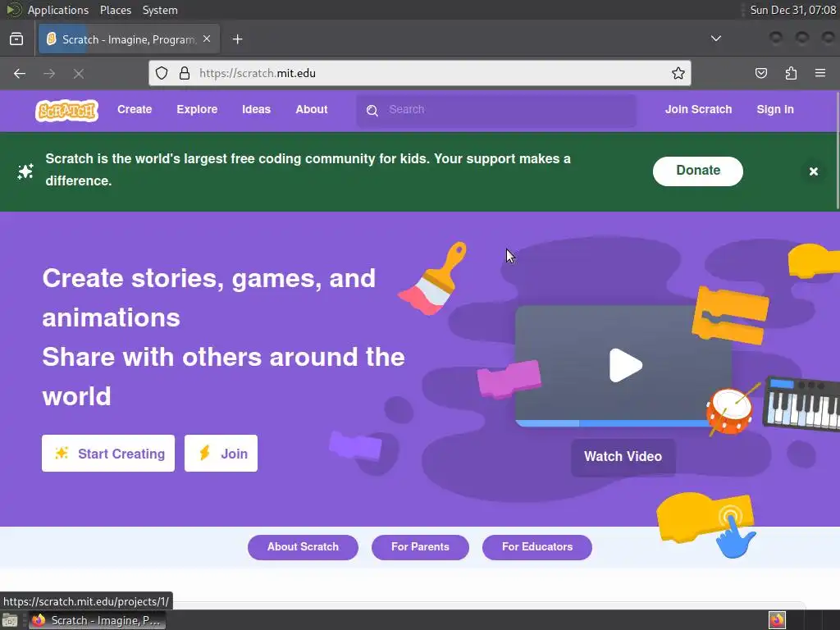Play the intro video thumbnail
The height and width of the screenshot is (630, 840).
[624, 365]
